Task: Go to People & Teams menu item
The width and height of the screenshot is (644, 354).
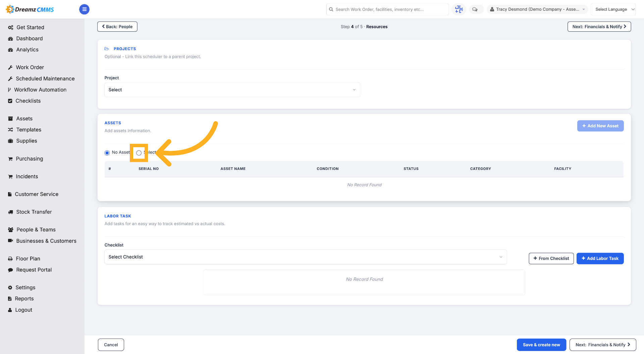Action: click(x=32, y=230)
